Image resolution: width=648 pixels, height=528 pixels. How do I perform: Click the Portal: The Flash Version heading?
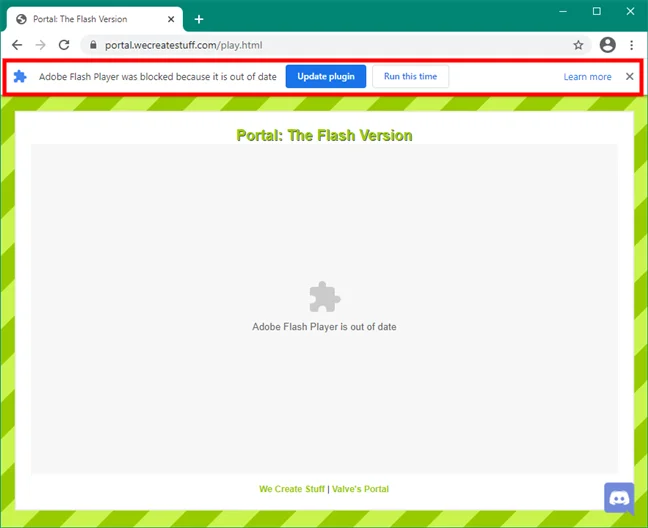(324, 135)
